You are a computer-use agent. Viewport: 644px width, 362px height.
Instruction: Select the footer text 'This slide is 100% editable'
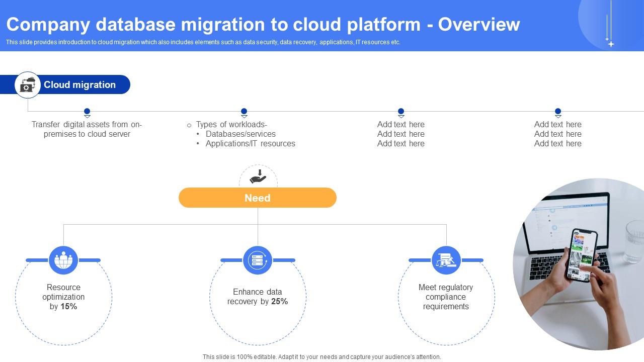click(x=322, y=357)
